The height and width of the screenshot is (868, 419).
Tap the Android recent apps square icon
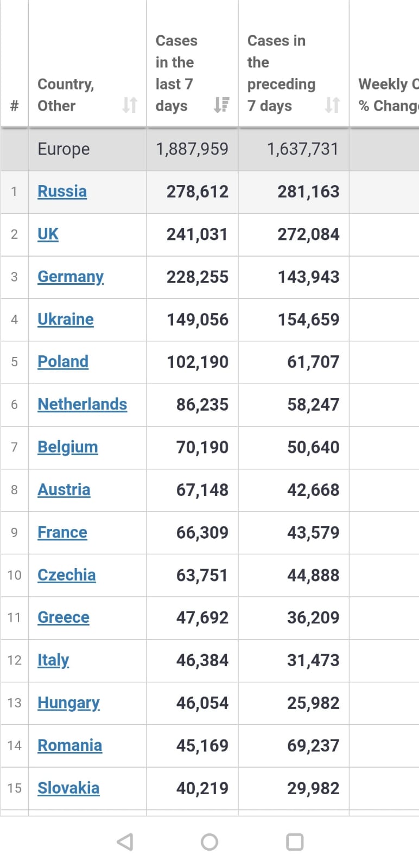[295, 841]
